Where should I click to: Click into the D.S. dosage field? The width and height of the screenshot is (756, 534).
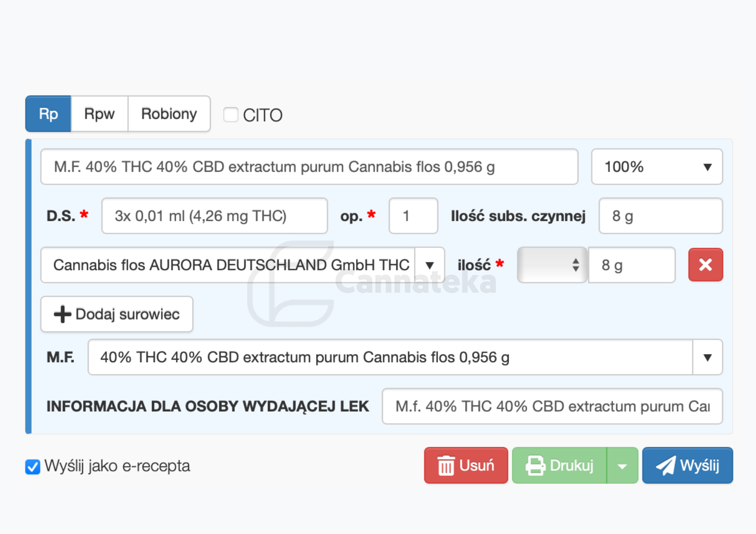(214, 216)
